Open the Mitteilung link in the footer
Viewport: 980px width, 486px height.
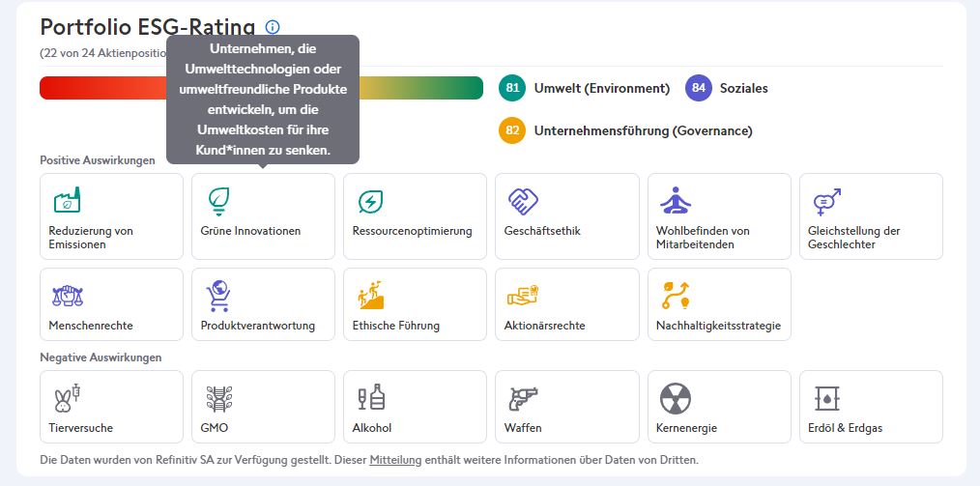395,460
